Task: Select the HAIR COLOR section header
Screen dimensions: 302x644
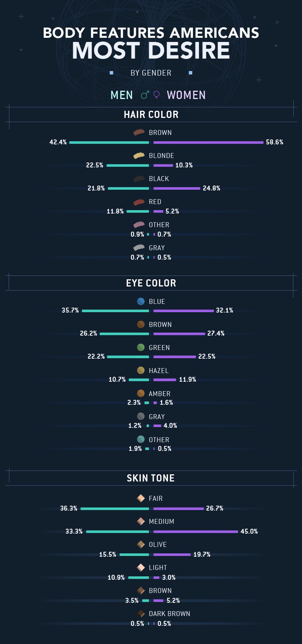Action: [x=151, y=115]
